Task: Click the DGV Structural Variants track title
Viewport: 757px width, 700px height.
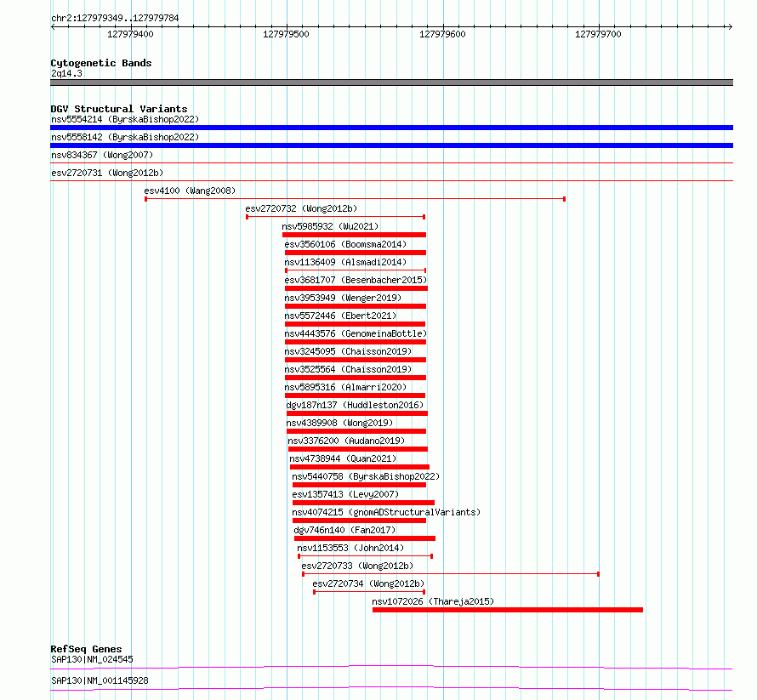Action: pyautogui.click(x=119, y=109)
